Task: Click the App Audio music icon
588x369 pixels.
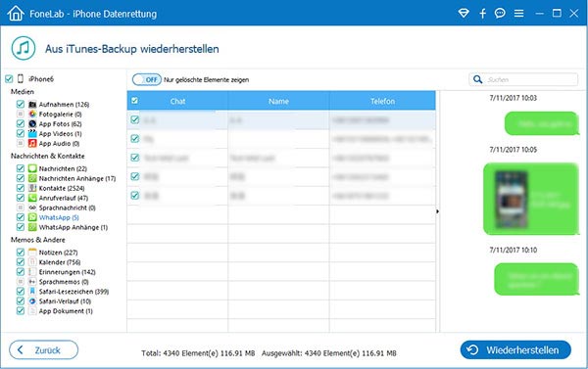Action: [32, 143]
